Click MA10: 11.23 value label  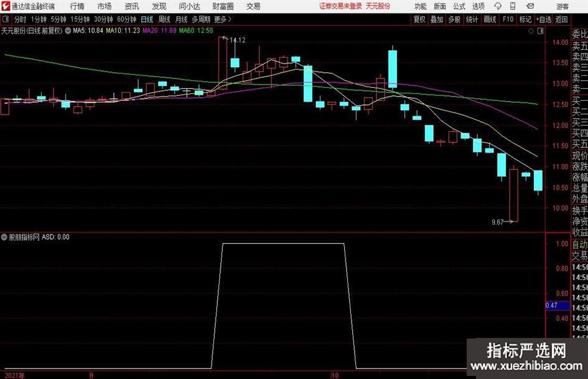[x=123, y=30]
